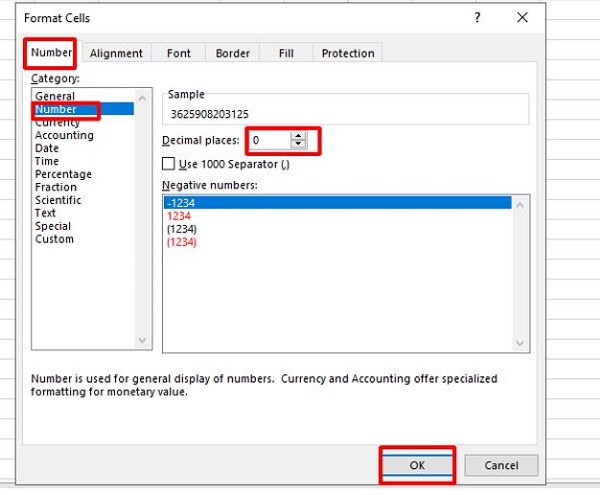600x495 pixels.
Task: Enable Use 1000 Separator checkbox
Action: (x=168, y=164)
